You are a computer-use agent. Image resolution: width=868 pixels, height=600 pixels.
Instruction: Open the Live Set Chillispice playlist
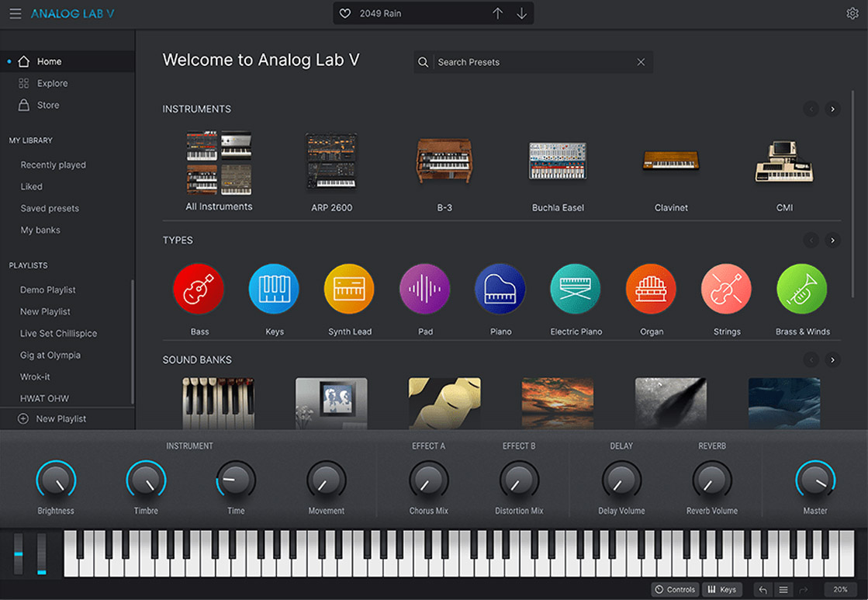point(59,333)
